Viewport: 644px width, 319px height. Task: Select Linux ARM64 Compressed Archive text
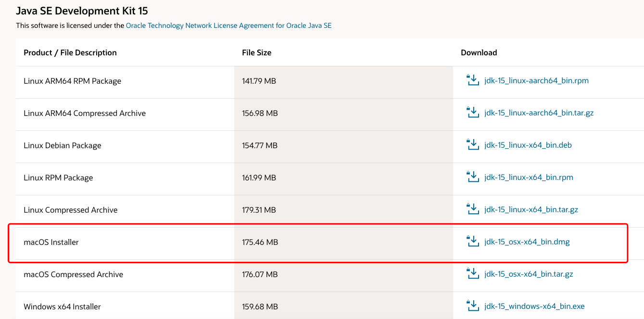pyautogui.click(x=85, y=113)
